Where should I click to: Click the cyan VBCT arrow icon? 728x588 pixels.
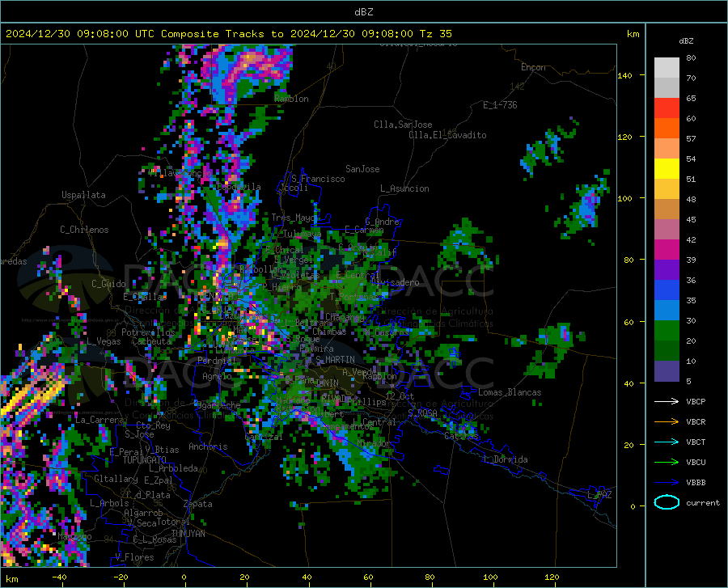[667, 442]
